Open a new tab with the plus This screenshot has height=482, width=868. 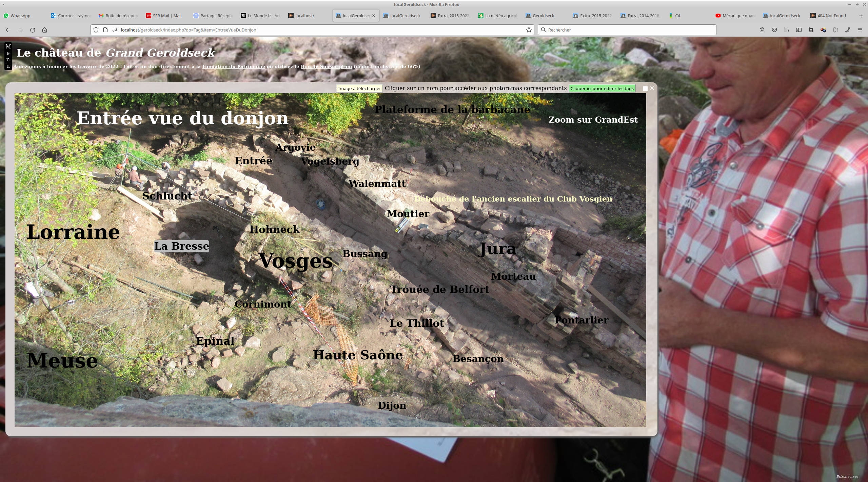click(x=861, y=16)
